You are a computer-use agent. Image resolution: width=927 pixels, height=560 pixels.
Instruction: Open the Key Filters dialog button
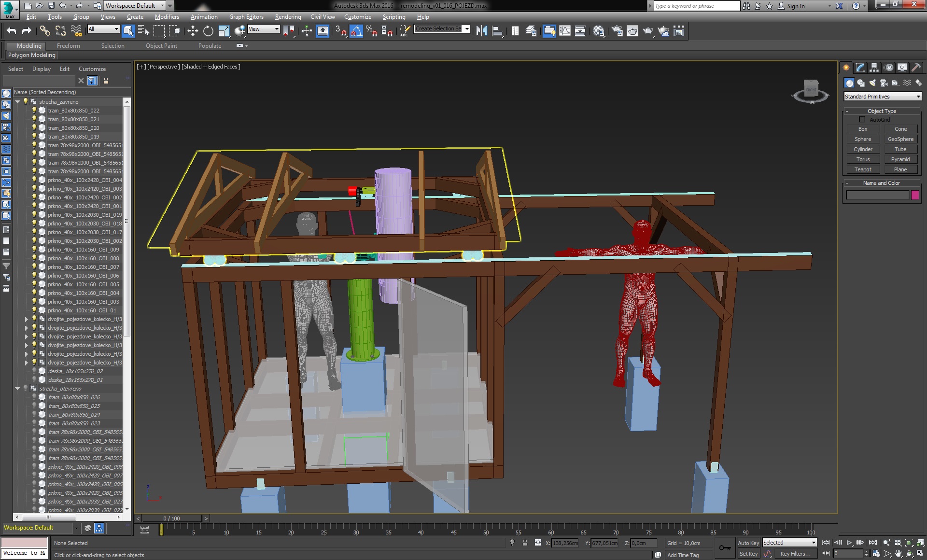pos(795,554)
